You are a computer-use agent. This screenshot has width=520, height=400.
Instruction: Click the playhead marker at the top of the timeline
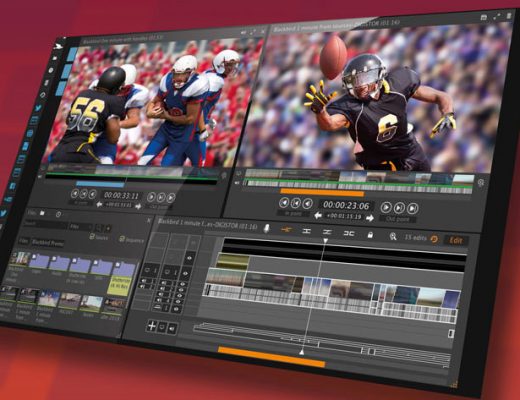point(326,240)
